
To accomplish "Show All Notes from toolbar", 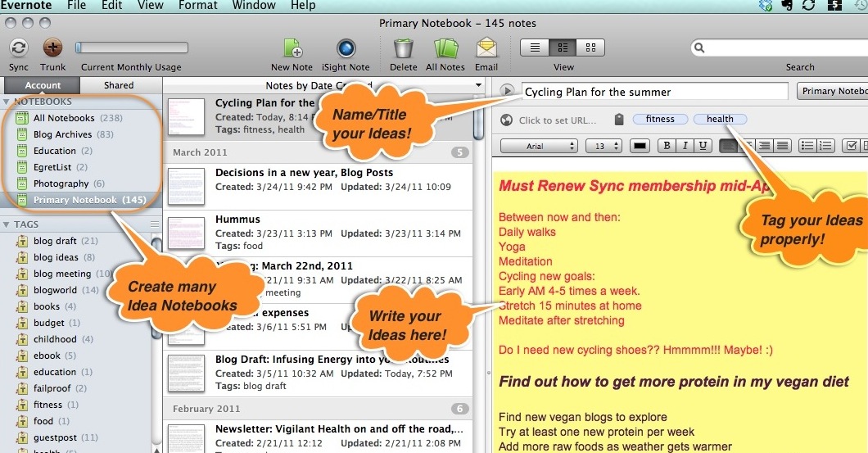I will [x=445, y=48].
